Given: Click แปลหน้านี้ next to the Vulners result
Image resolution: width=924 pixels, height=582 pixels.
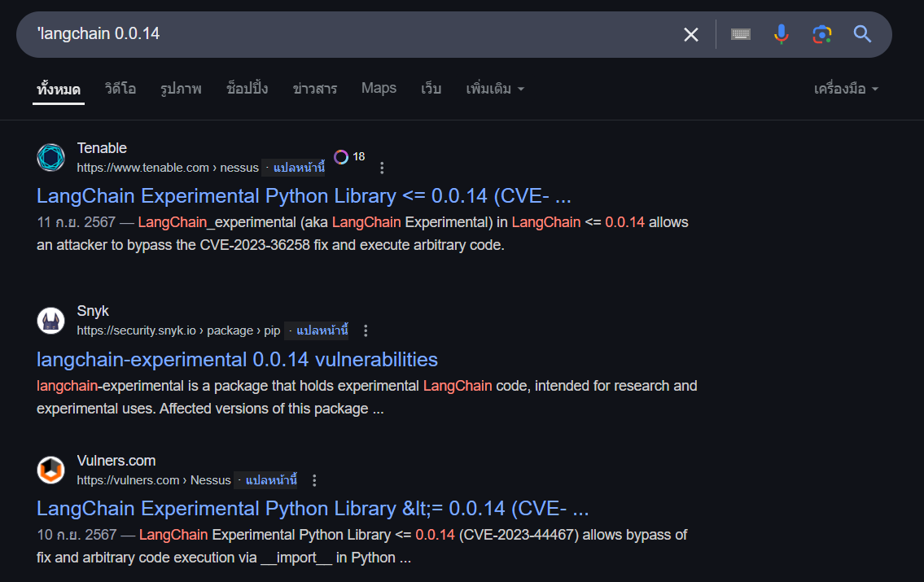Looking at the screenshot, I should click(271, 480).
